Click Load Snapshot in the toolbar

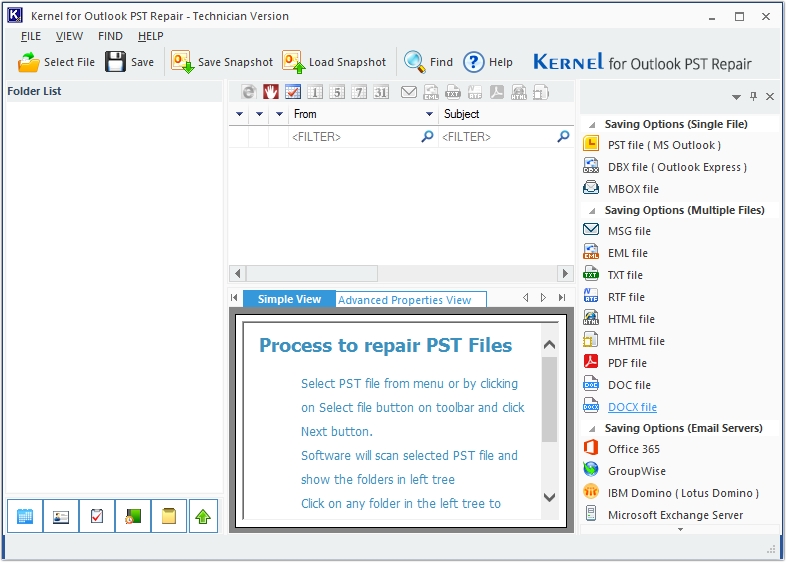[x=334, y=62]
